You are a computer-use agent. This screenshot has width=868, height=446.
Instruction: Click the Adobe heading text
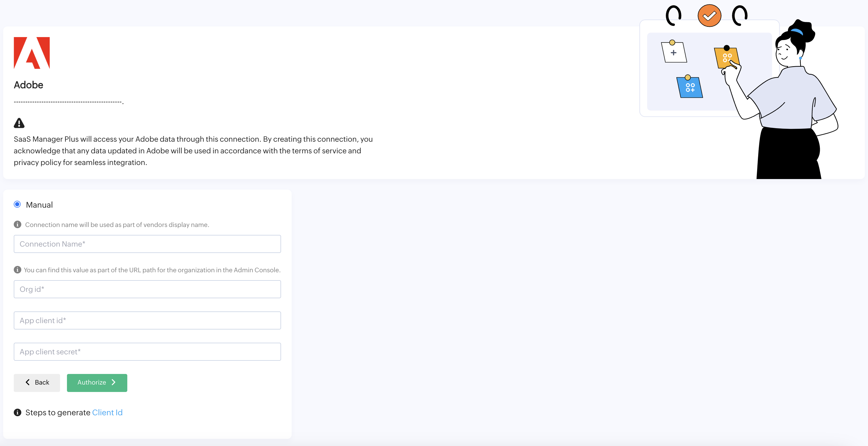point(28,85)
